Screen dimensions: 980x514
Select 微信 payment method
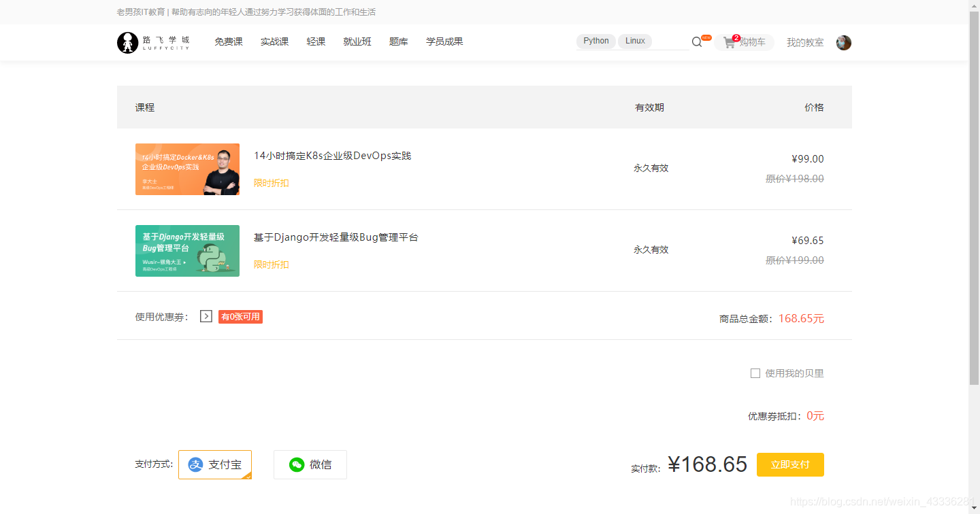[x=310, y=464]
